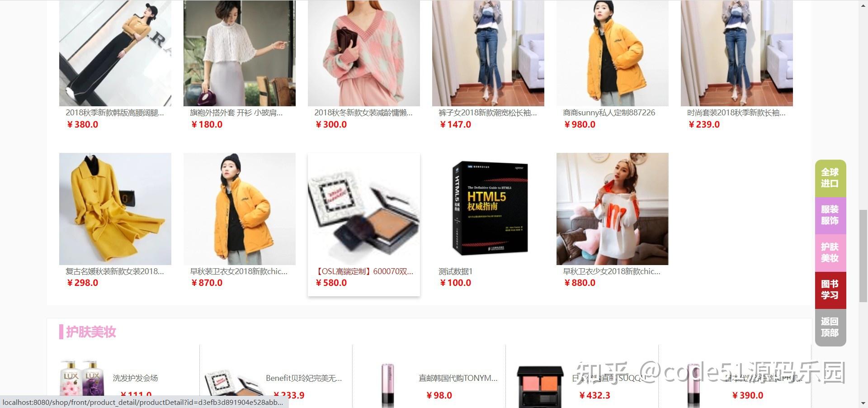Open the 全球进口 sidebar shortcut
868x408 pixels.
tap(830, 178)
